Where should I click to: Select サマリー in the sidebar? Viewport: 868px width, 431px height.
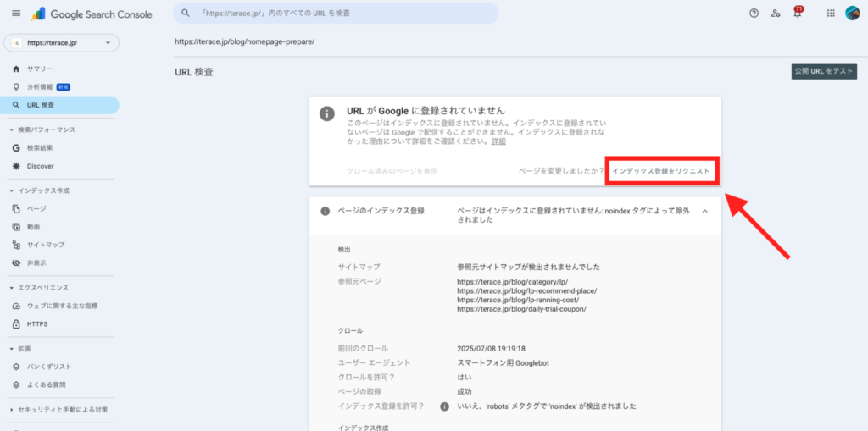[x=40, y=69]
